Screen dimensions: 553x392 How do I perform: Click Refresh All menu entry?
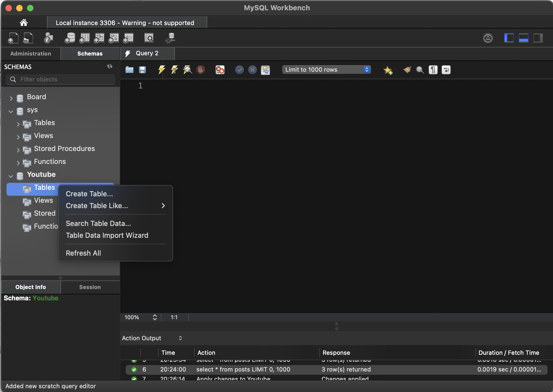pyautogui.click(x=83, y=253)
